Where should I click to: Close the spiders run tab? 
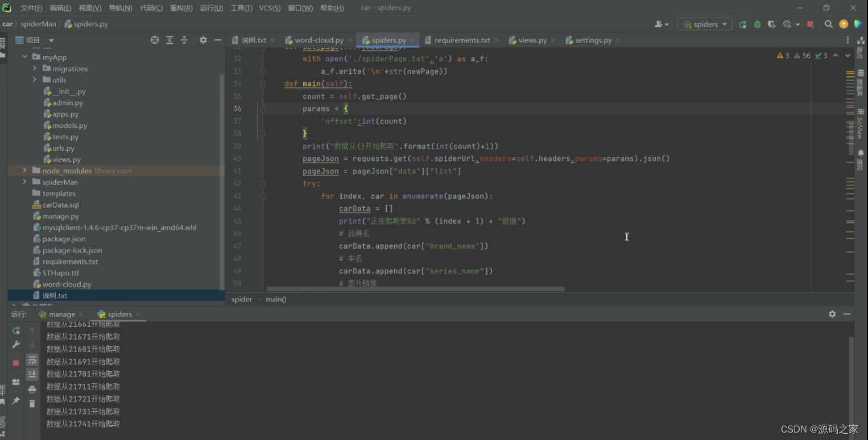click(x=138, y=314)
